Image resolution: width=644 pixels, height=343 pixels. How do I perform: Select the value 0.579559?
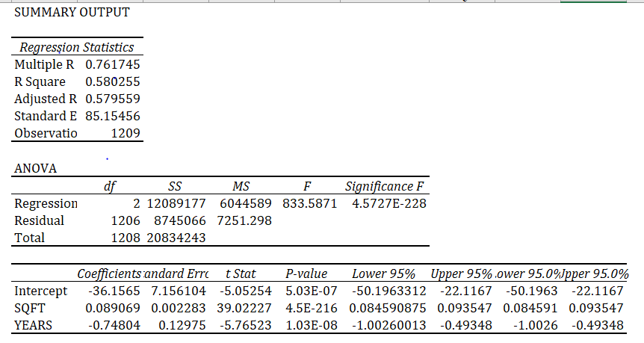(x=113, y=99)
